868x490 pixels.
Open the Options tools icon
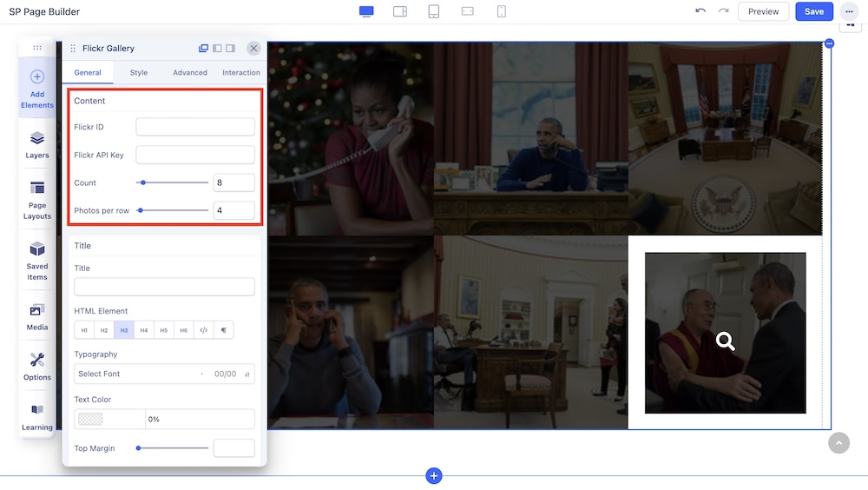point(36,366)
